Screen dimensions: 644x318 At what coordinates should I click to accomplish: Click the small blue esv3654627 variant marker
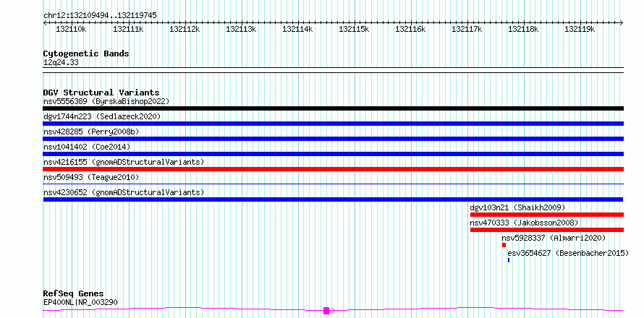click(509, 260)
